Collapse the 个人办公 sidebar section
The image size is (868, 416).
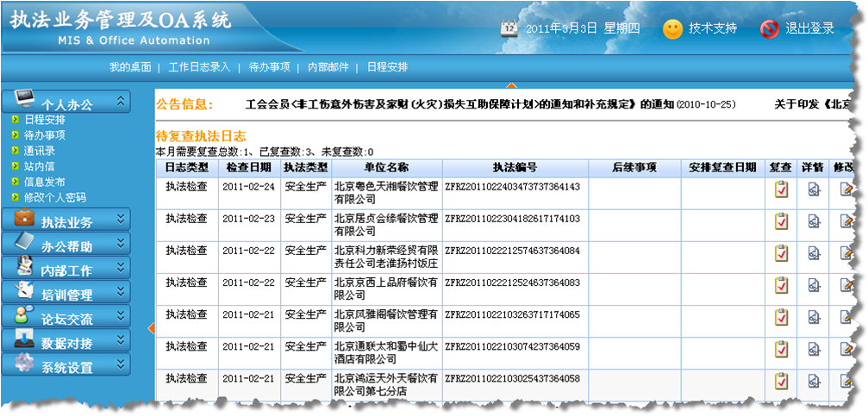pos(121,102)
